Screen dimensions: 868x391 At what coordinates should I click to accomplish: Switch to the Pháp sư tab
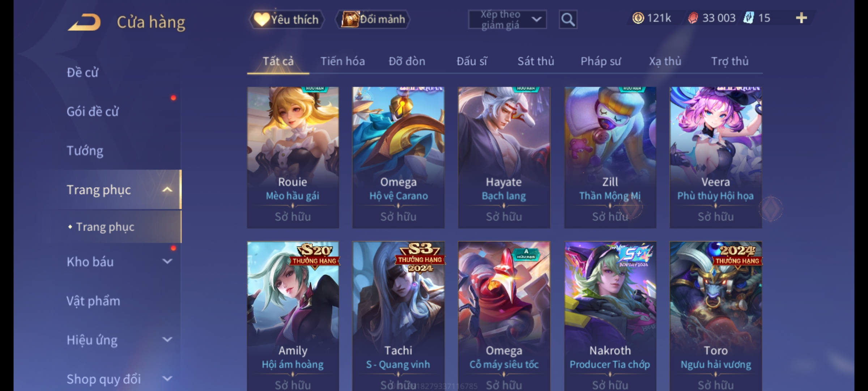(601, 61)
